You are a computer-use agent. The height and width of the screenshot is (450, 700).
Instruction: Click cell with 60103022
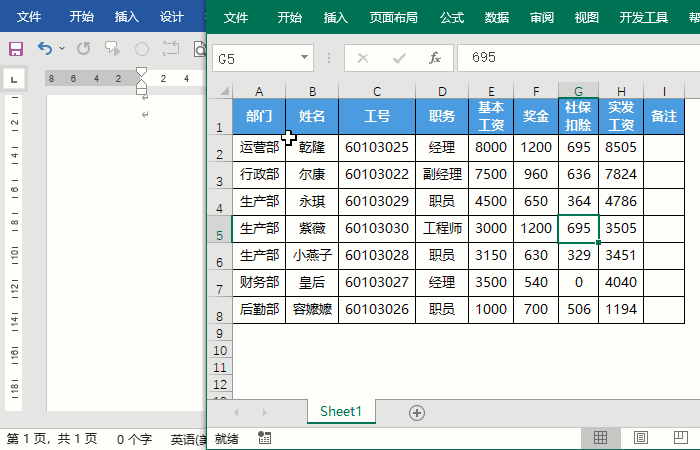pos(377,175)
